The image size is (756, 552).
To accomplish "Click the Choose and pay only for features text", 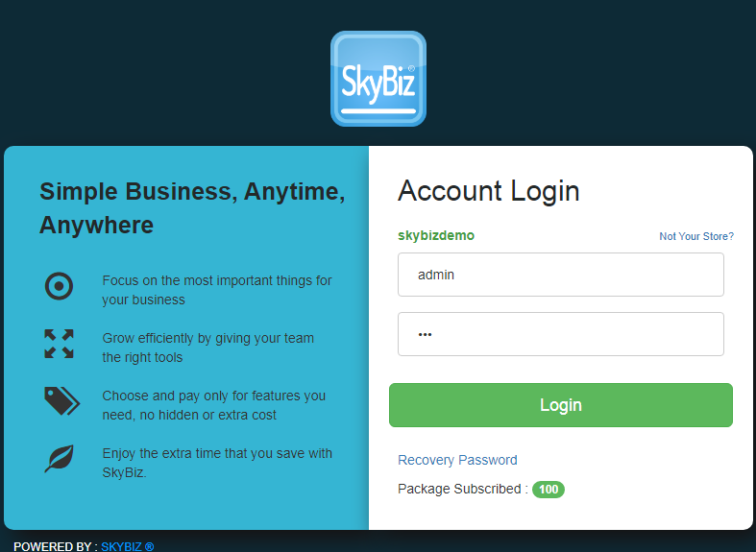I will coord(213,405).
